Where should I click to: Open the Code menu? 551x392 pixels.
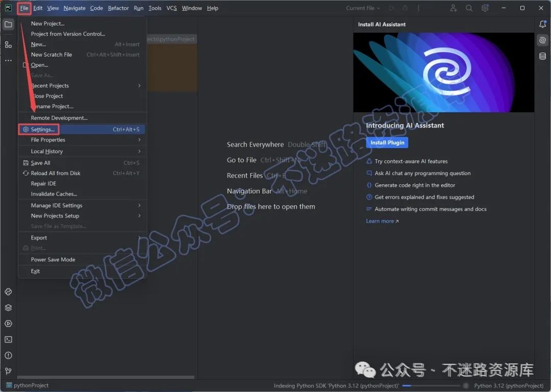point(96,8)
